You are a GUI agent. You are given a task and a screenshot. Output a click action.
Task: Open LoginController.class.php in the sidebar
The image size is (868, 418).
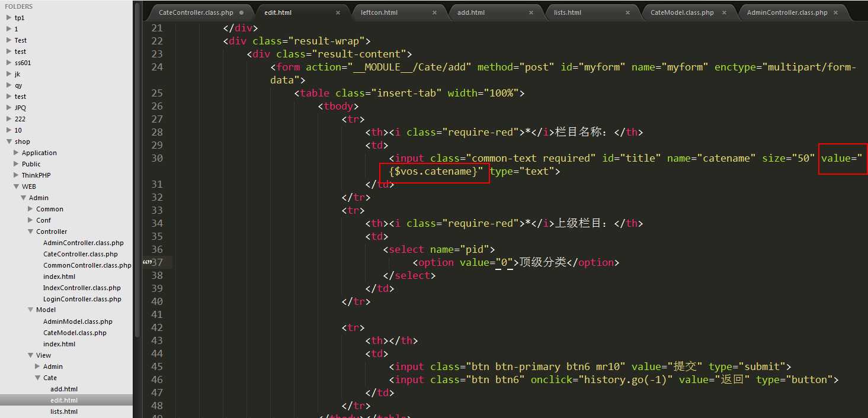[82, 299]
